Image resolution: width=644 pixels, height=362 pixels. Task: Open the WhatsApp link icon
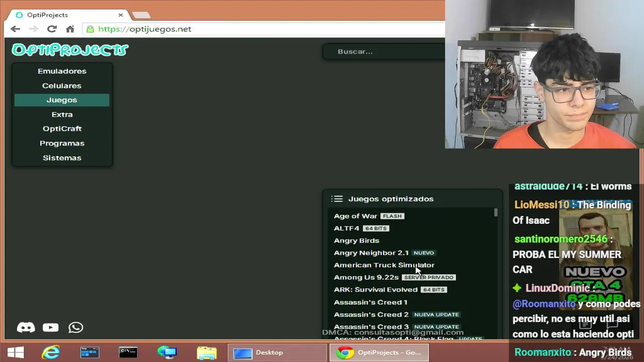point(75,328)
